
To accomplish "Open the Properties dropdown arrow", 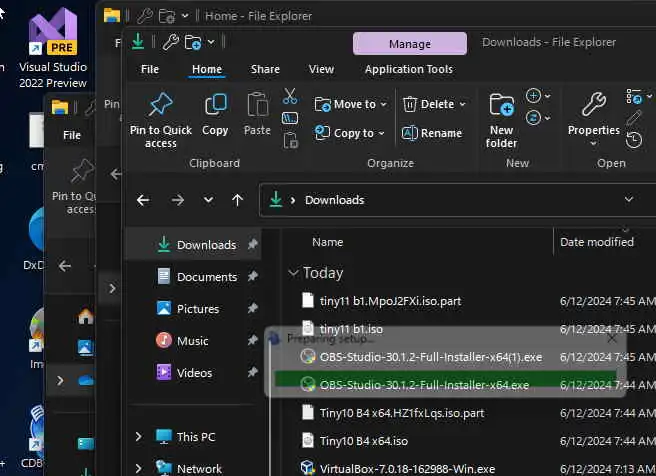I will pos(593,143).
